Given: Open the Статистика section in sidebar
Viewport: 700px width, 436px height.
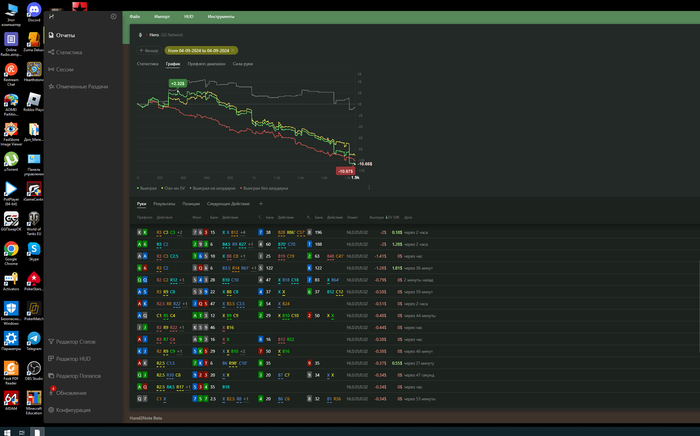Looking at the screenshot, I should coord(68,52).
